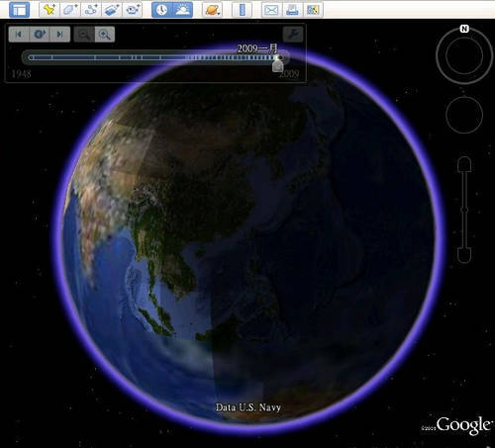Click the N north compass marker
The image size is (495, 448).
(464, 29)
